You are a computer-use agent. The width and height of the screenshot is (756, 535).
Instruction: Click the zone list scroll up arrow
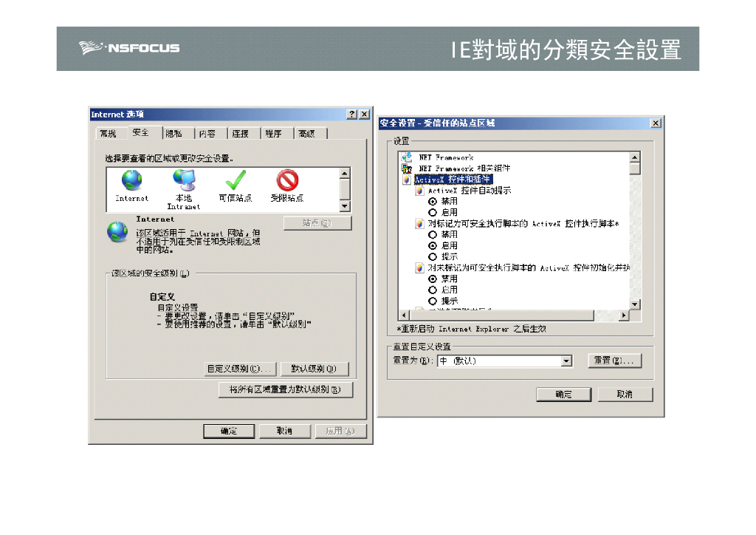(x=345, y=174)
